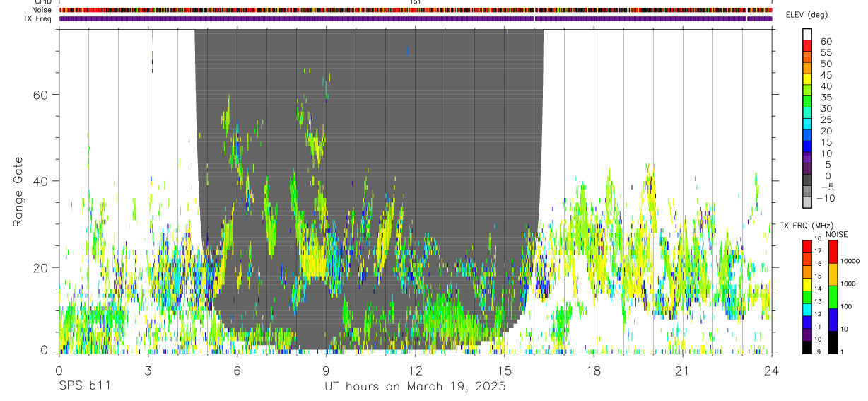This screenshot has height=401, width=868.
Task: Click the 6 hour tick label on time axis
Action: pos(237,371)
